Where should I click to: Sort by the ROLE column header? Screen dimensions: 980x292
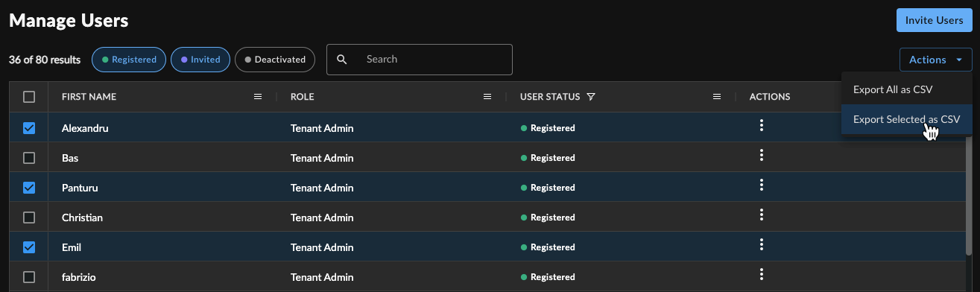click(302, 97)
